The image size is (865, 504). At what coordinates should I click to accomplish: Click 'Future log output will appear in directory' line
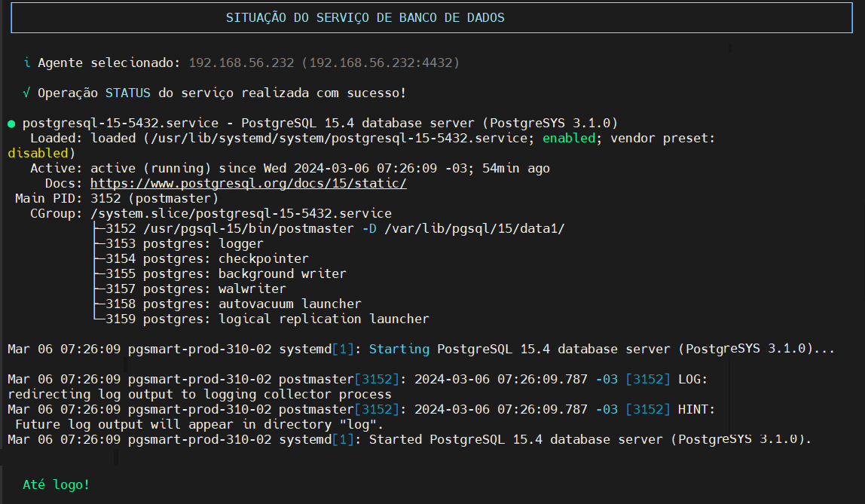(x=199, y=425)
